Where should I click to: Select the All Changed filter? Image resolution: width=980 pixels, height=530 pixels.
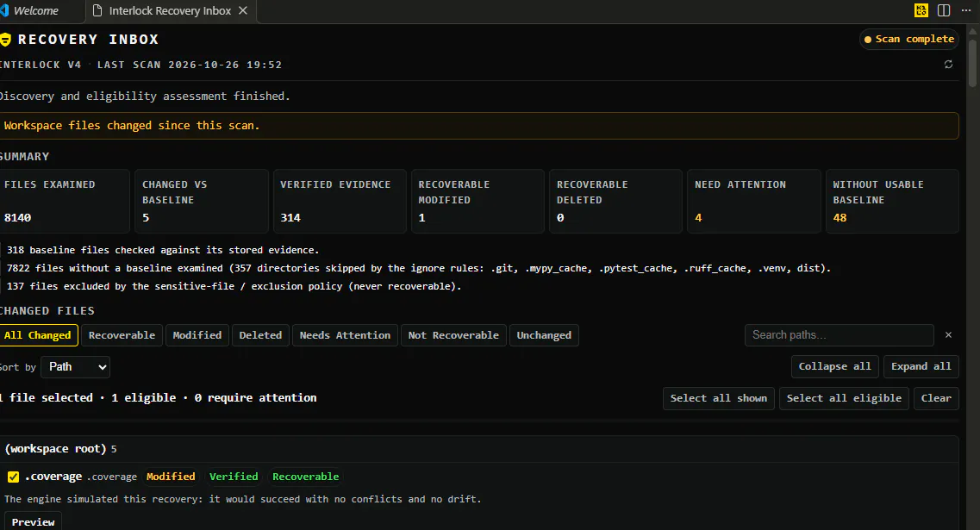pyautogui.click(x=38, y=335)
